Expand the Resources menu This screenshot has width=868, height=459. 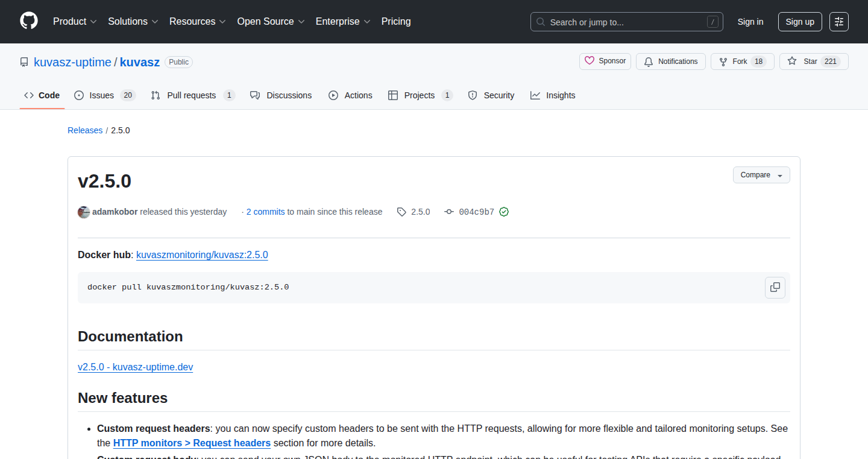(x=198, y=22)
